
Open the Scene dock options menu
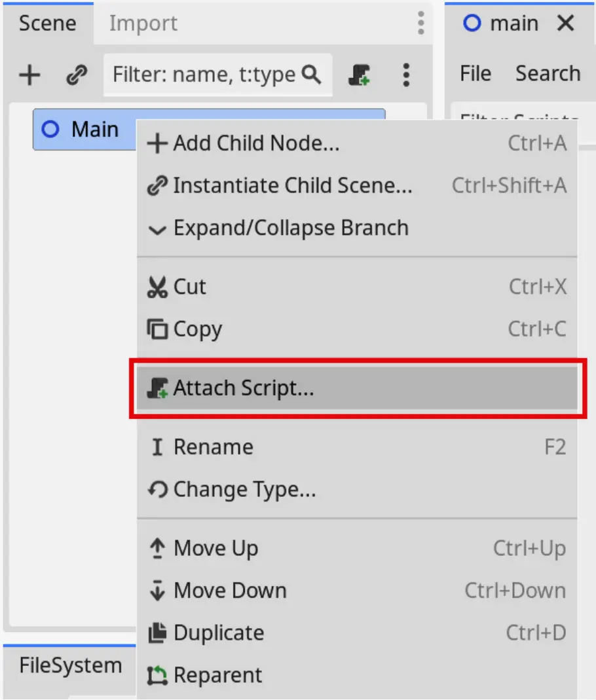(x=420, y=24)
